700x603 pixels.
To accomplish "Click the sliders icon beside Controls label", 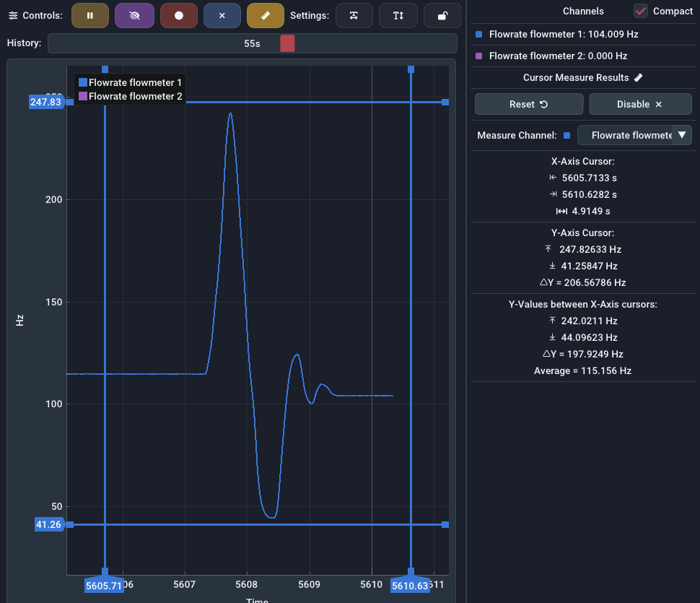I will pos(13,15).
